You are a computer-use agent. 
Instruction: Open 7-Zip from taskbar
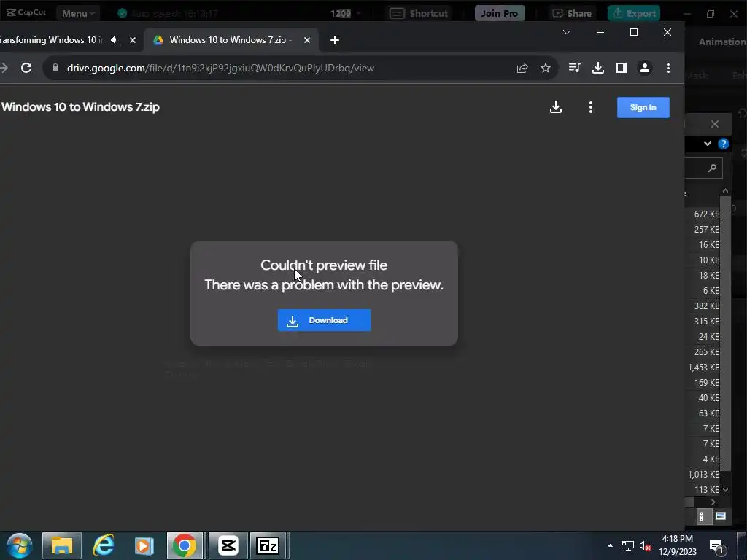coord(268,545)
